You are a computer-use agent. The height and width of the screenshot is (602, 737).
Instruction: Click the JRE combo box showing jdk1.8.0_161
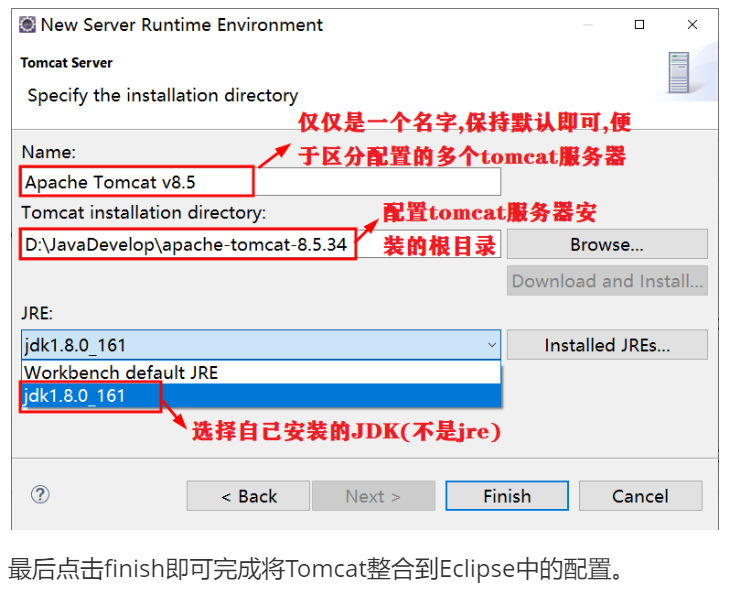click(x=261, y=345)
